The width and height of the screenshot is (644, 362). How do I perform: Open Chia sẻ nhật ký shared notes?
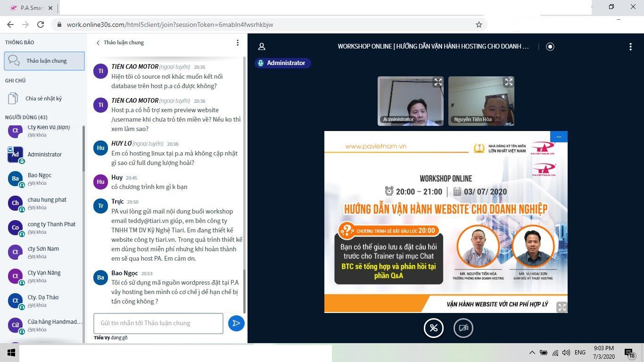(44, 99)
